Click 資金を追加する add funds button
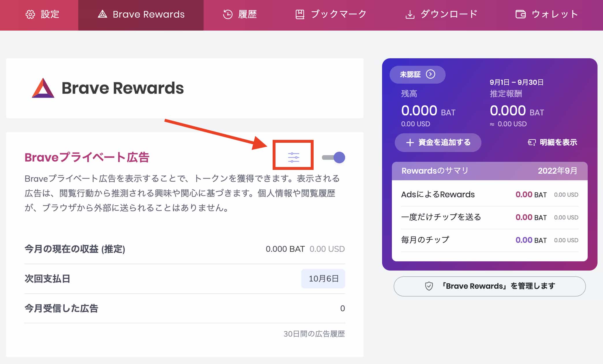Viewport: 603px width, 364px height. 438,142
